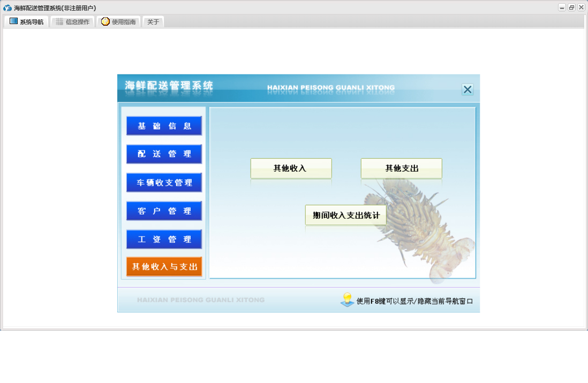Image resolution: width=588 pixels, height=383 pixels.
Task: Open the 配送管理 section
Action: 164,154
